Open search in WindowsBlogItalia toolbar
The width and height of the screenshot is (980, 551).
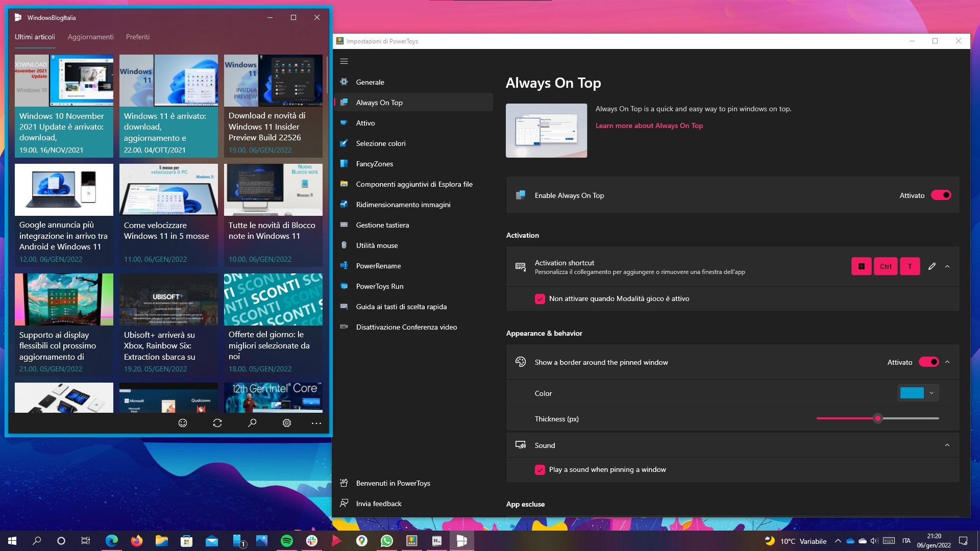252,423
